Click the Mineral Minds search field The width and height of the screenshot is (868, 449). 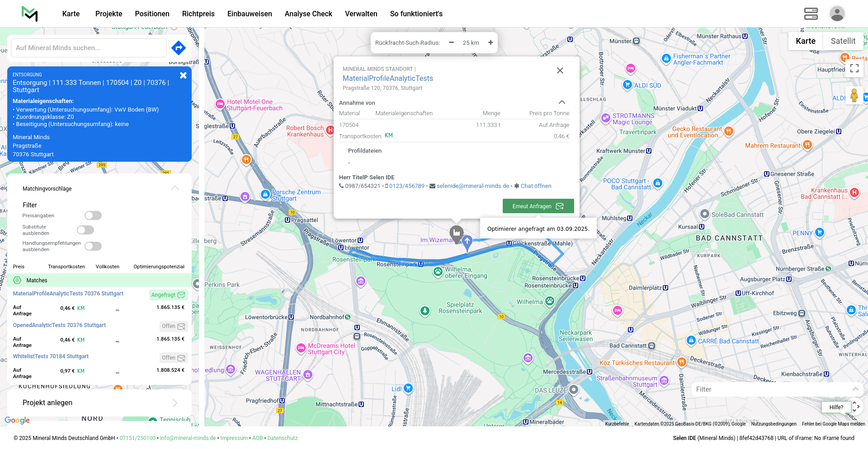[x=89, y=48]
